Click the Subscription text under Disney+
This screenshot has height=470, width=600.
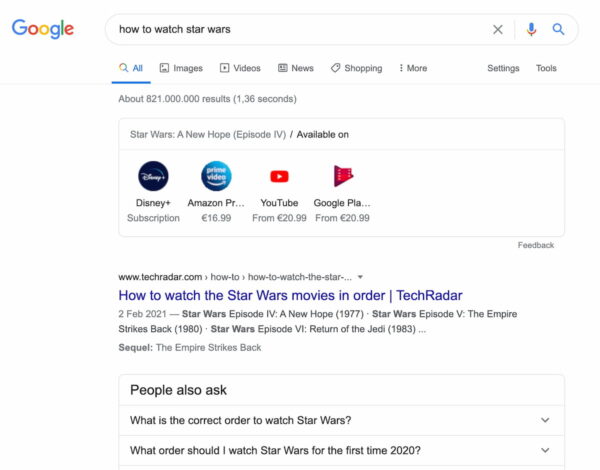[x=153, y=218]
